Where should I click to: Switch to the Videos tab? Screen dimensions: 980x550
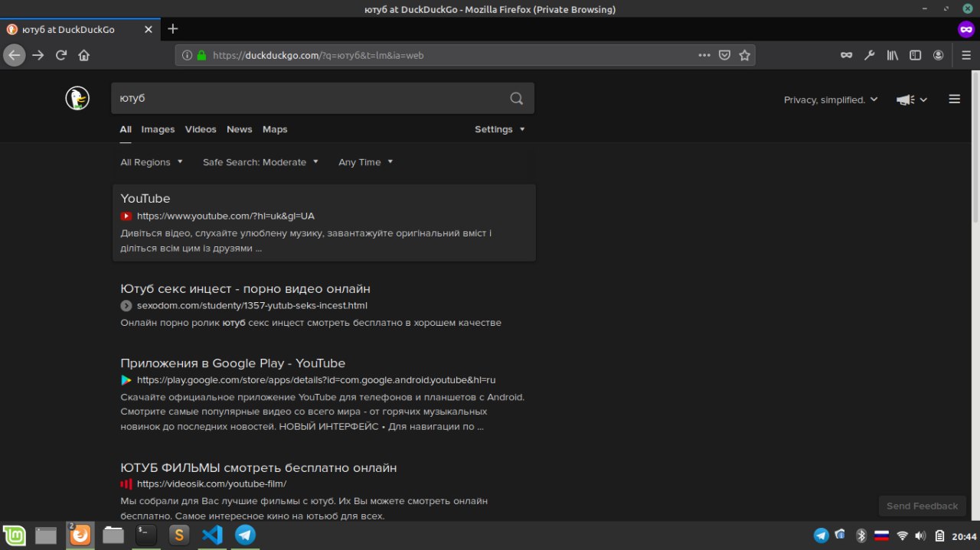point(201,129)
